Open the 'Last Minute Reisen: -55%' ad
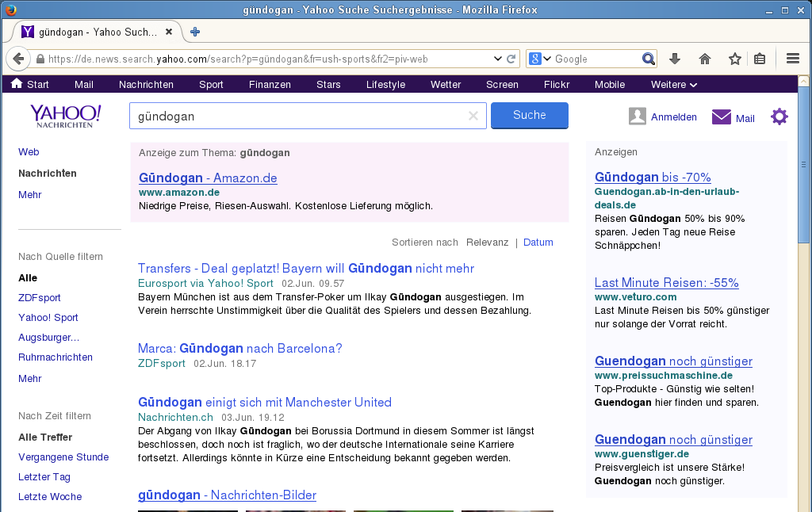The image size is (812, 512). click(666, 283)
